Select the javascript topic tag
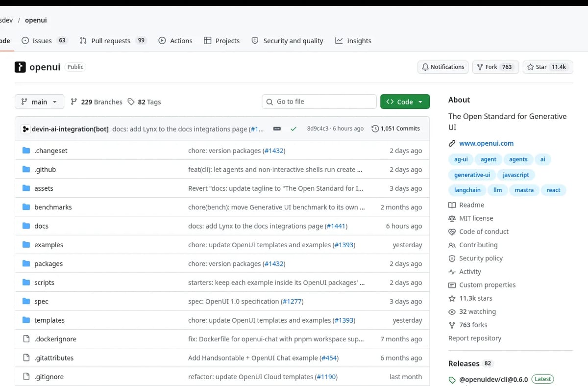This screenshot has width=588, height=386. pyautogui.click(x=516, y=175)
